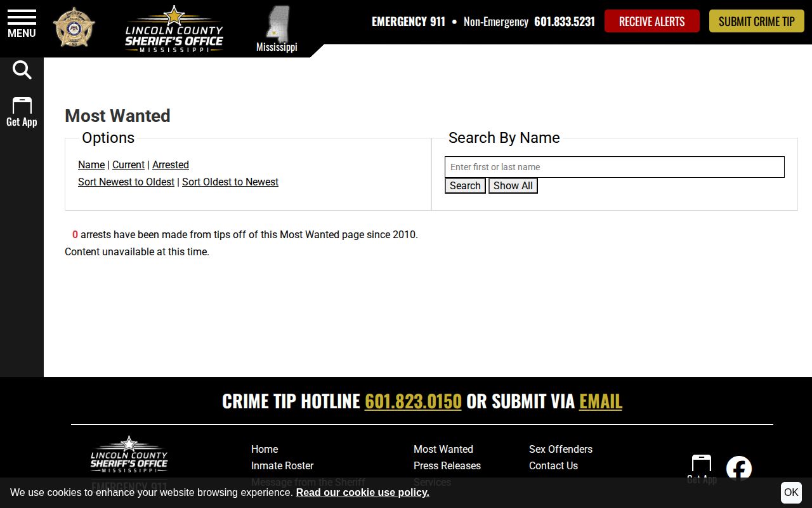The height and width of the screenshot is (508, 812).
Task: Open Submit Crime Tip button
Action: click(757, 21)
